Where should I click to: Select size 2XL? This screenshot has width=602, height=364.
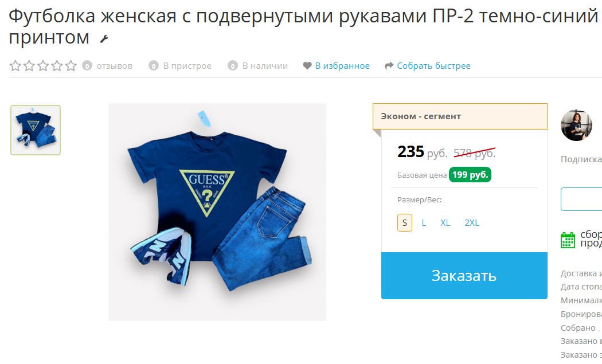[472, 223]
